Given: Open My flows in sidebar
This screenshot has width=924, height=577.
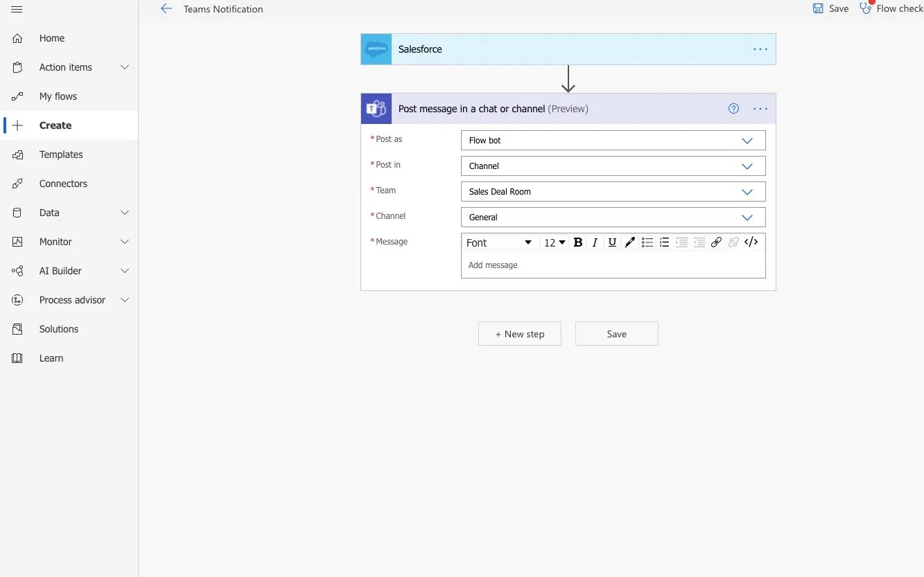Looking at the screenshot, I should click(69, 96).
